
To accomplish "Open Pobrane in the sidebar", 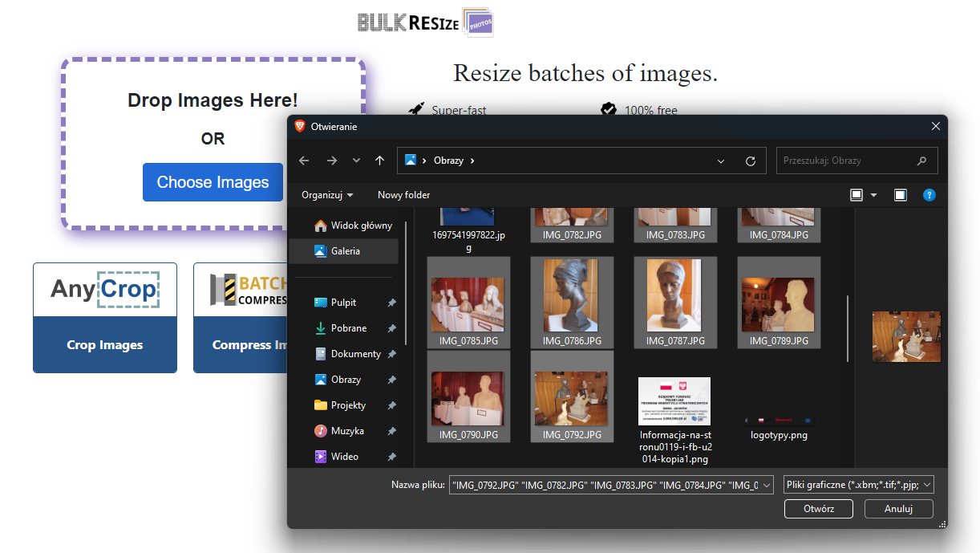I will tap(348, 328).
